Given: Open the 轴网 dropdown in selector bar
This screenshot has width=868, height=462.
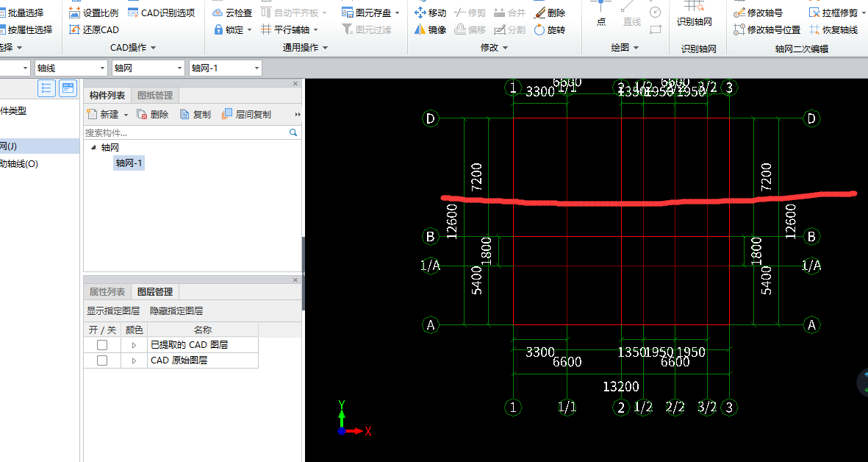Looking at the screenshot, I should click(x=179, y=68).
